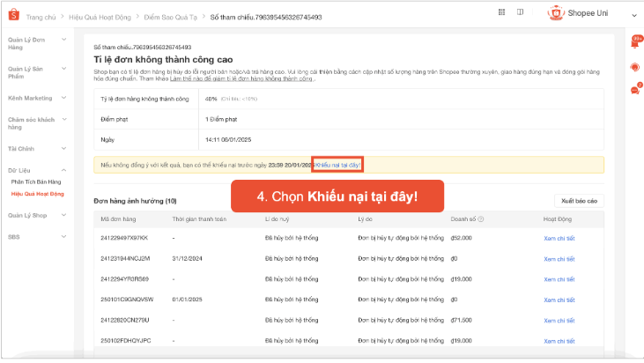The height and width of the screenshot is (363, 644).
Task: Open the support headset icon
Action: 635,67
